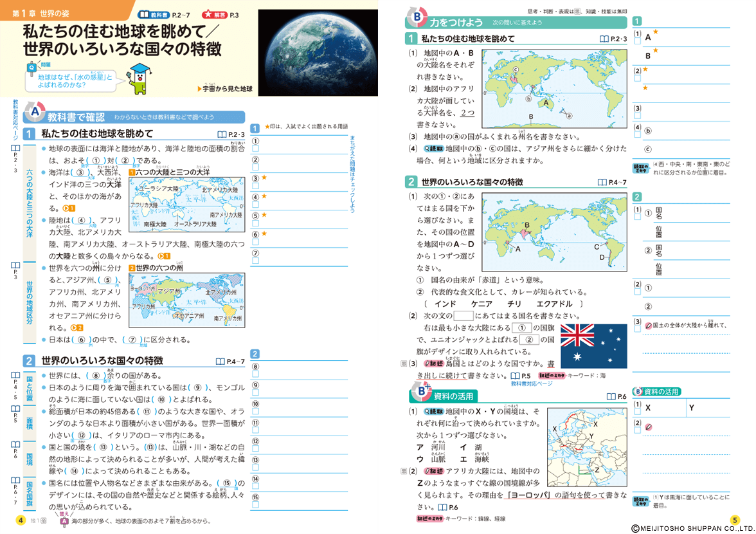Select heading 1 私たちの住む地球を眺めて on left page

click(x=97, y=134)
